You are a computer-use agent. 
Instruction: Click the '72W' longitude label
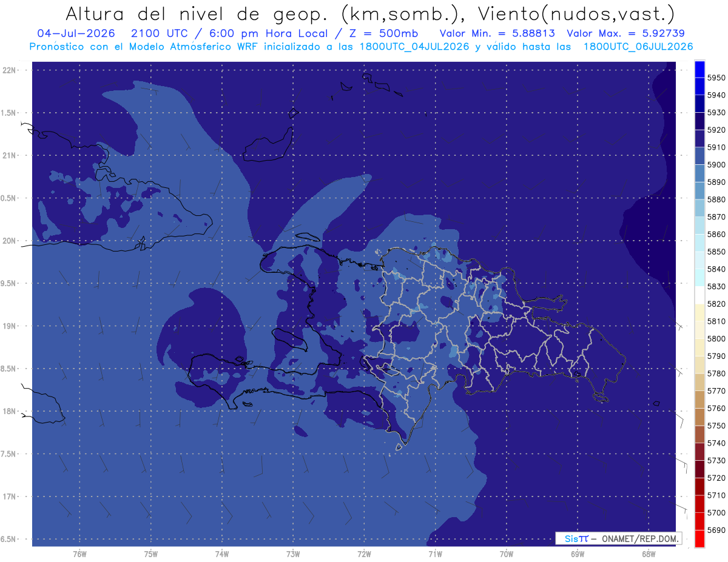pos(364,554)
